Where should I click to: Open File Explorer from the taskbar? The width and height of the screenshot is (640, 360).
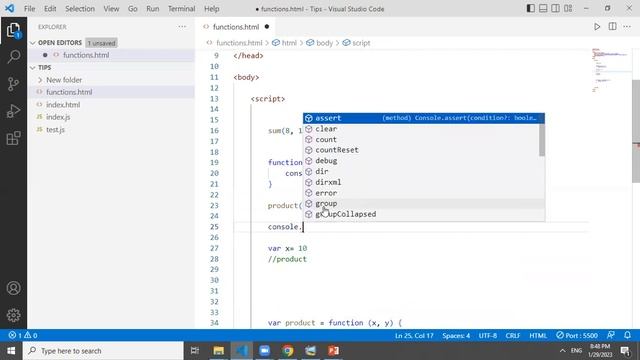[219, 351]
